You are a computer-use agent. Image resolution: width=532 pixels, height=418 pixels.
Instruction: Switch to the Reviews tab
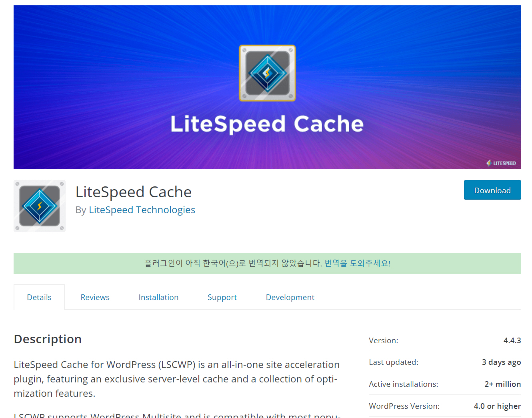click(95, 297)
